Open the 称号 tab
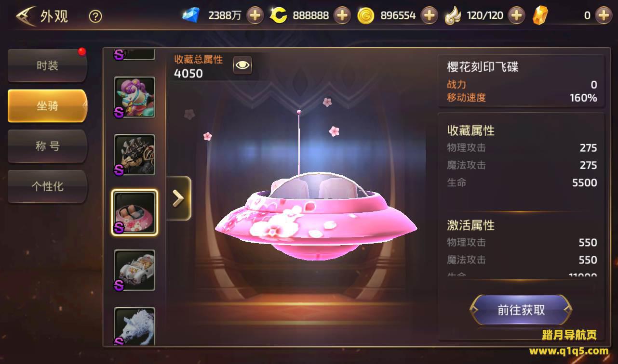Image resolution: width=618 pixels, height=364 pixels. [47, 146]
